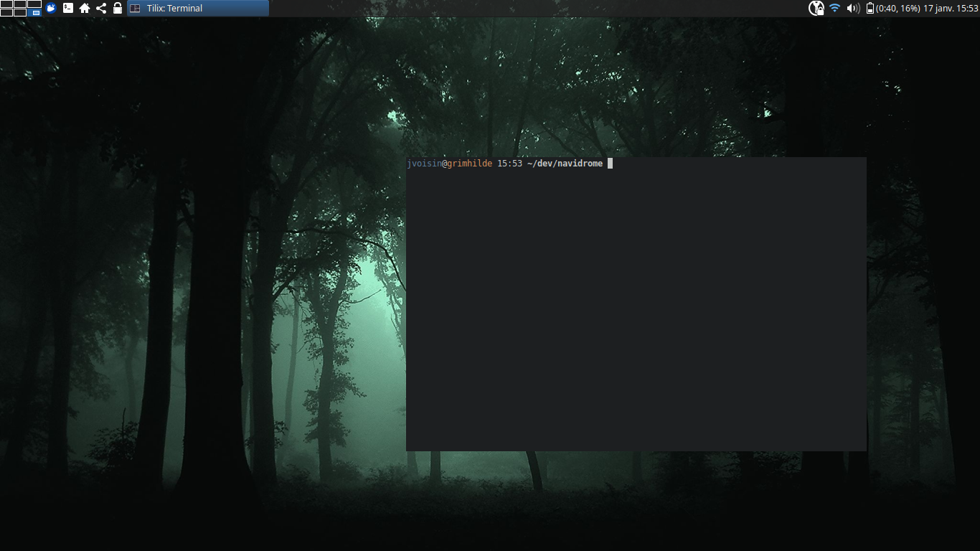Screen dimensions: 980x551
Task: Switch to the top-middle workspace in pager
Action: coord(20,4)
